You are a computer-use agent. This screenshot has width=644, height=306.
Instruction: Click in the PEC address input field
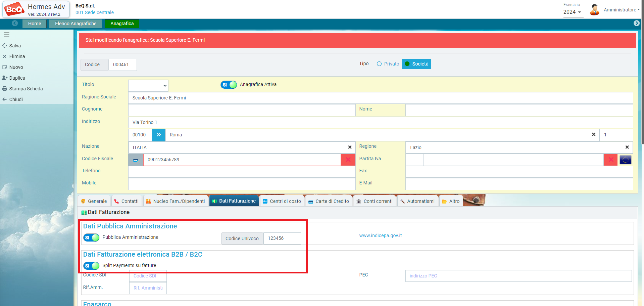coord(518,276)
